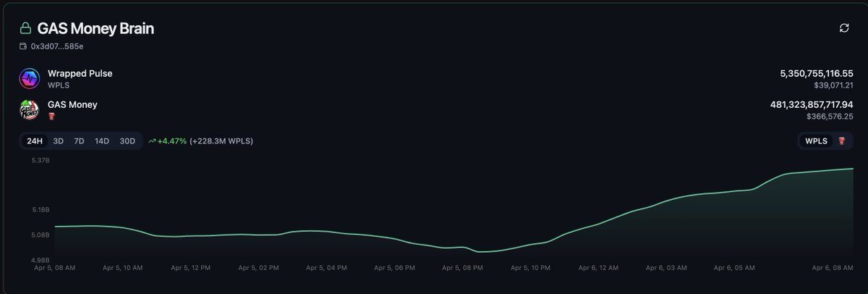Click the Apr 5, 04 PM axis label
Image resolution: width=868 pixels, height=294 pixels.
(x=326, y=268)
